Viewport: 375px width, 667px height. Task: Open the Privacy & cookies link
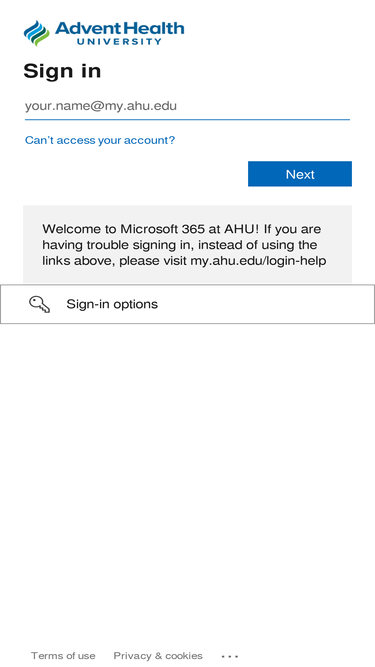[158, 656]
